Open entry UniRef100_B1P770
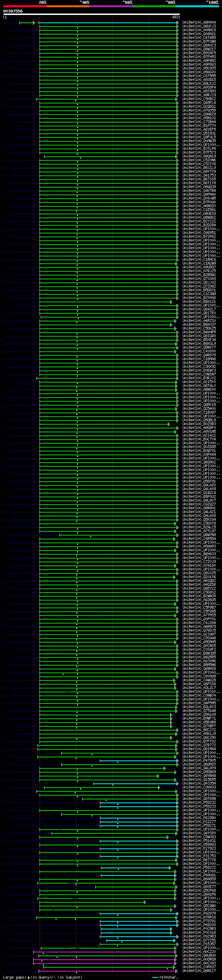This screenshot has height=980, width=222. click(199, 125)
